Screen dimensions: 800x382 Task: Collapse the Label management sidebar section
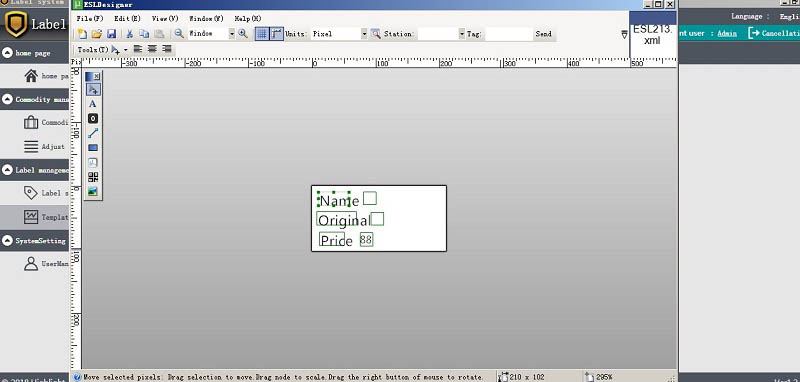click(7, 170)
